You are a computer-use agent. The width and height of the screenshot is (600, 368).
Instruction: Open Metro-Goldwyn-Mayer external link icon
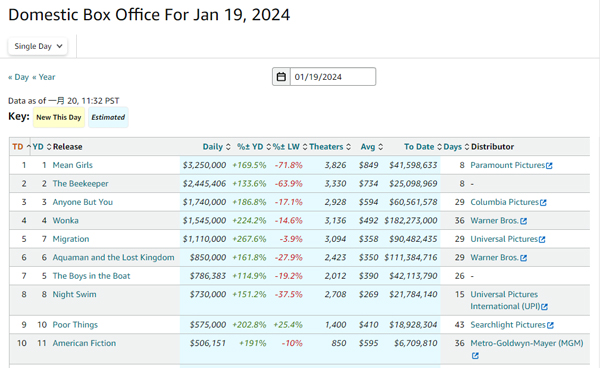coord(475,356)
